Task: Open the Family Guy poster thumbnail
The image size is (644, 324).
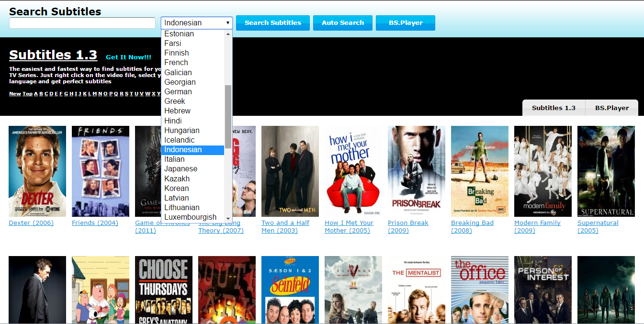Action: (x=101, y=290)
